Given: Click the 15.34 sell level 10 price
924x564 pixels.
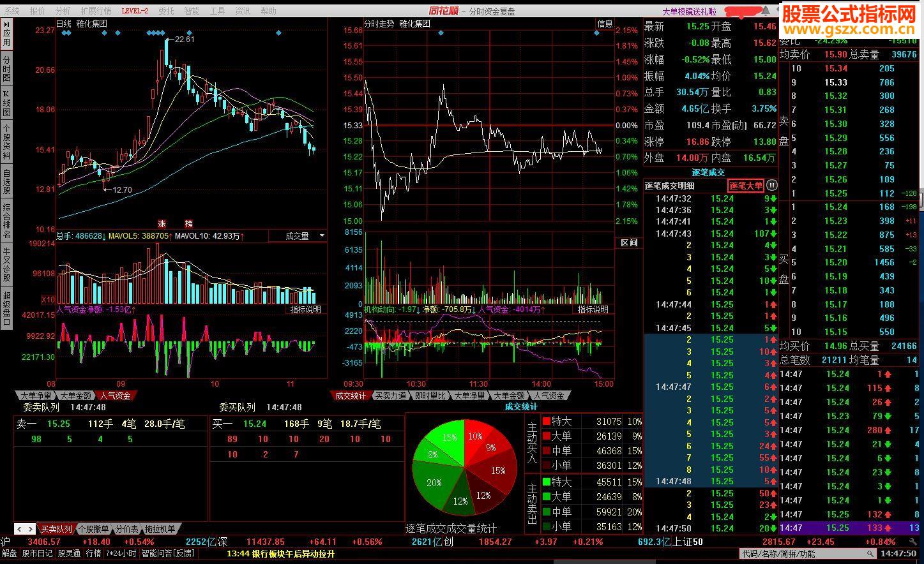Looking at the screenshot, I should 835,68.
